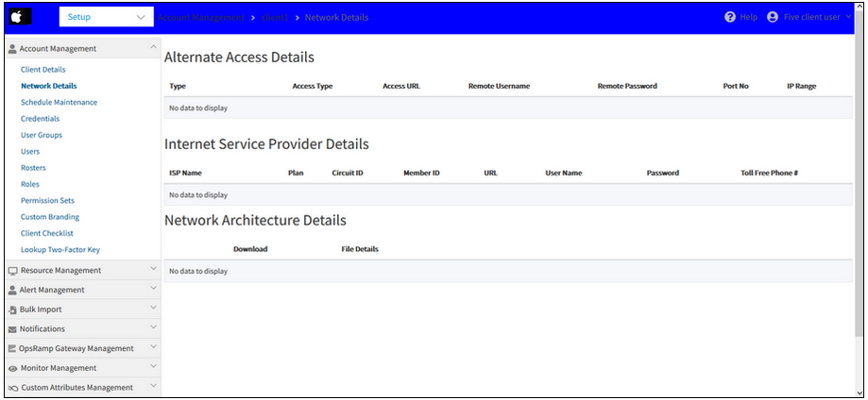The image size is (868, 400).
Task: Click Notifications envelope icon
Action: (x=12, y=329)
